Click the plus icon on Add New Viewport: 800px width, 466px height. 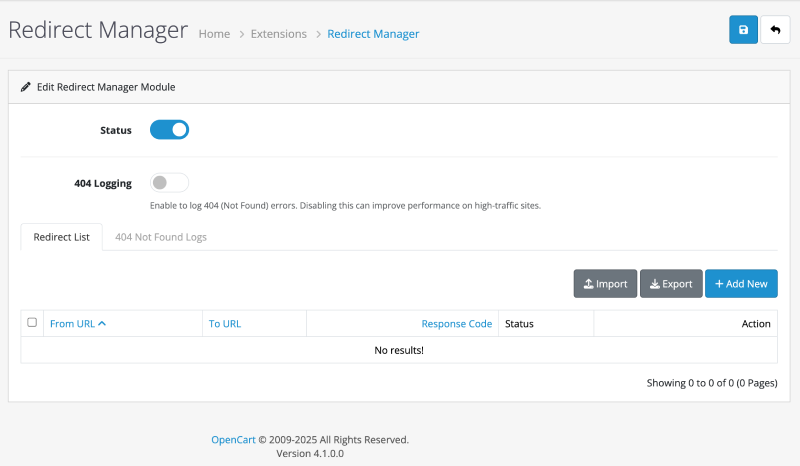[719, 284]
